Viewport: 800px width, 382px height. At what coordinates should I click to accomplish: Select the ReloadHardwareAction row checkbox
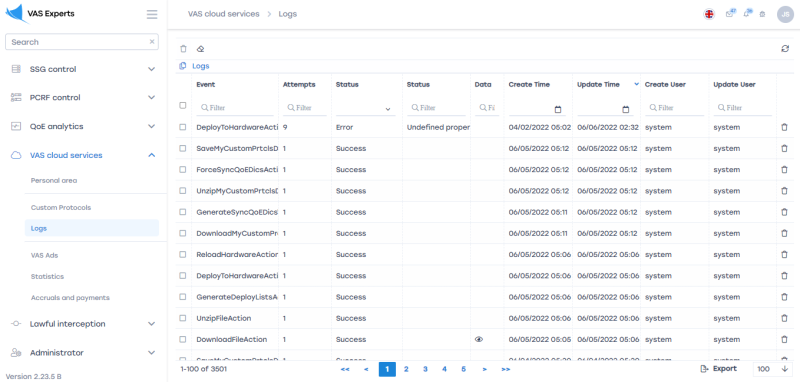pyautogui.click(x=183, y=254)
